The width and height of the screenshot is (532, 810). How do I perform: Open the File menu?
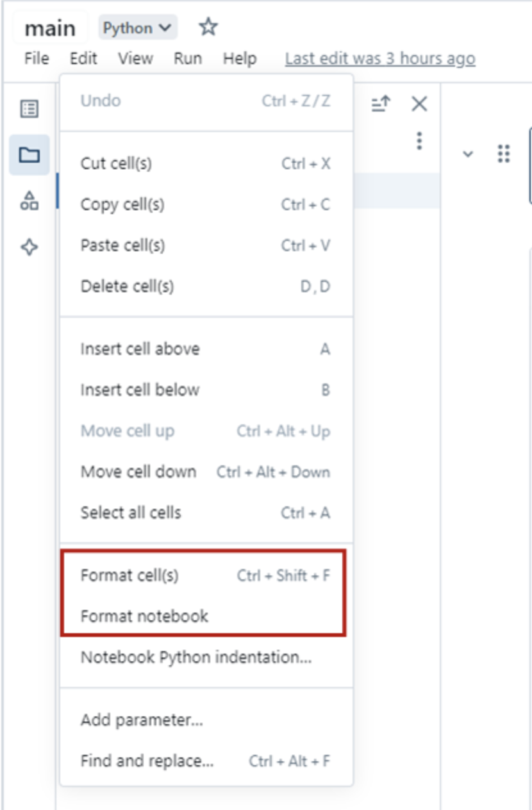pyautogui.click(x=37, y=58)
